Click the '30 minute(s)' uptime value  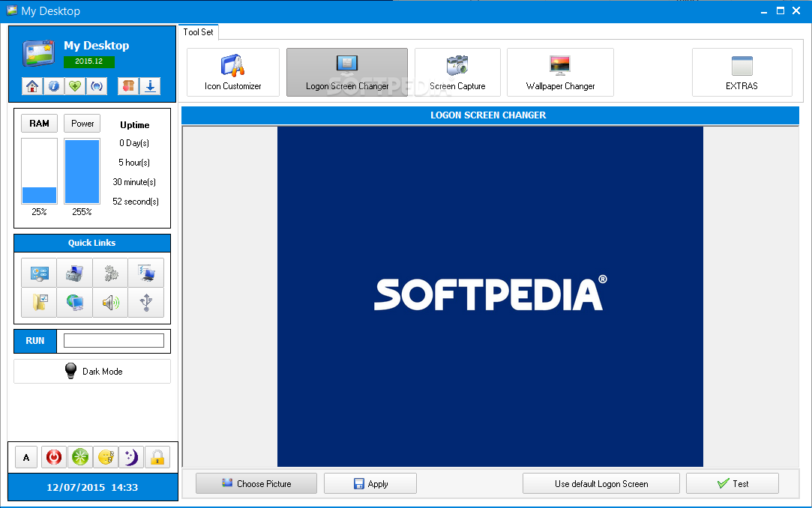tap(134, 182)
